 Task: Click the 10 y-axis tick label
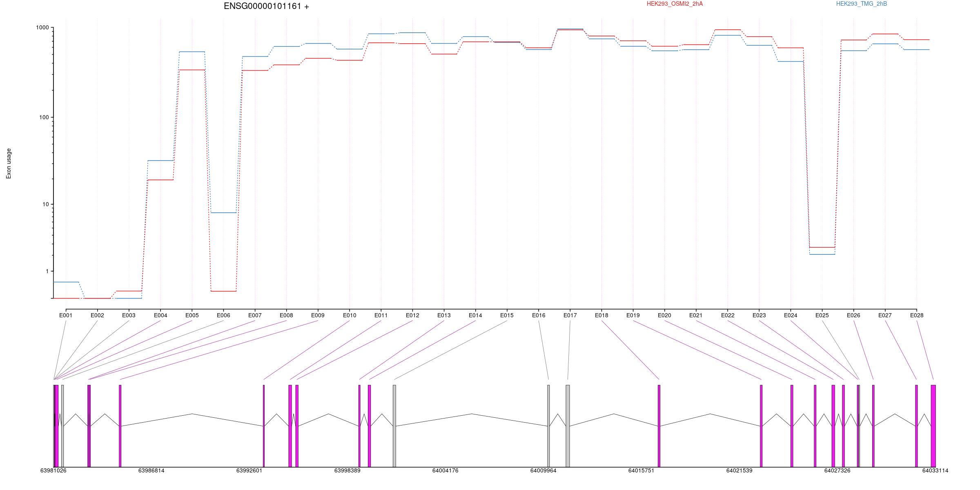pyautogui.click(x=45, y=204)
